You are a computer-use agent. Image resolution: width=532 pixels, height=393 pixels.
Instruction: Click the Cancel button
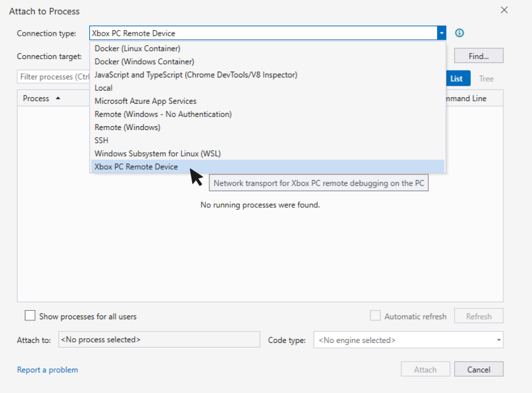[x=479, y=369]
